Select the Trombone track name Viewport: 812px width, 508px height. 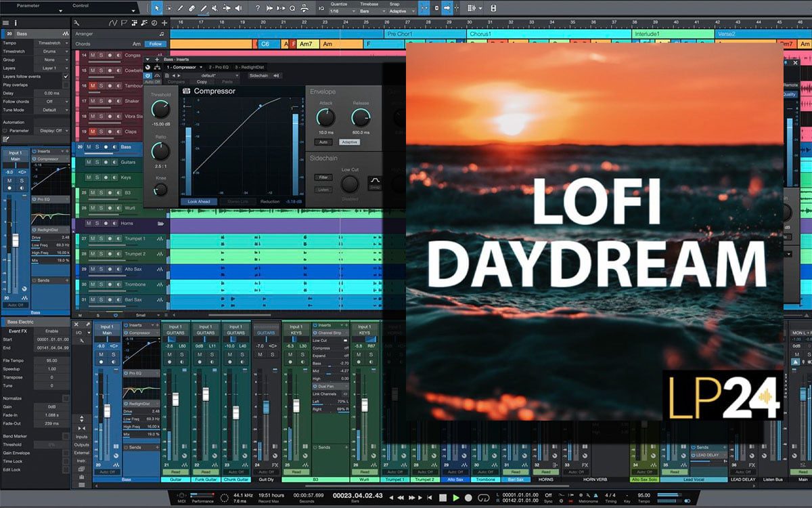pos(134,284)
